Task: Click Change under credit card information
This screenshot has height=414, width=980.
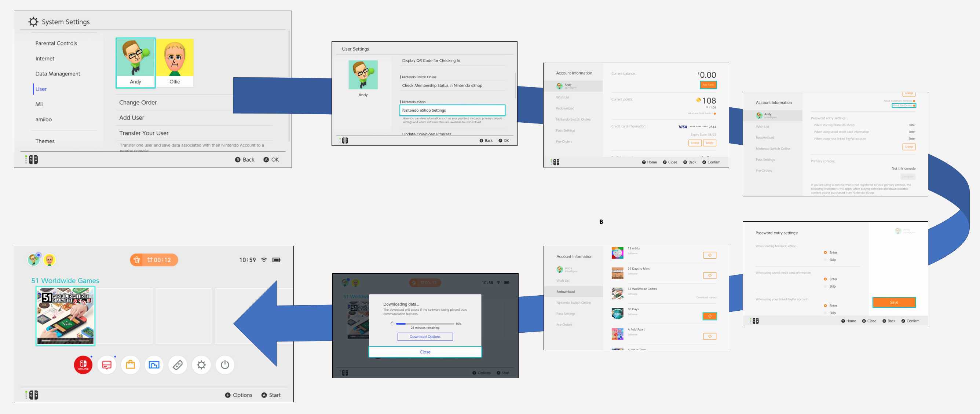Action: click(695, 143)
